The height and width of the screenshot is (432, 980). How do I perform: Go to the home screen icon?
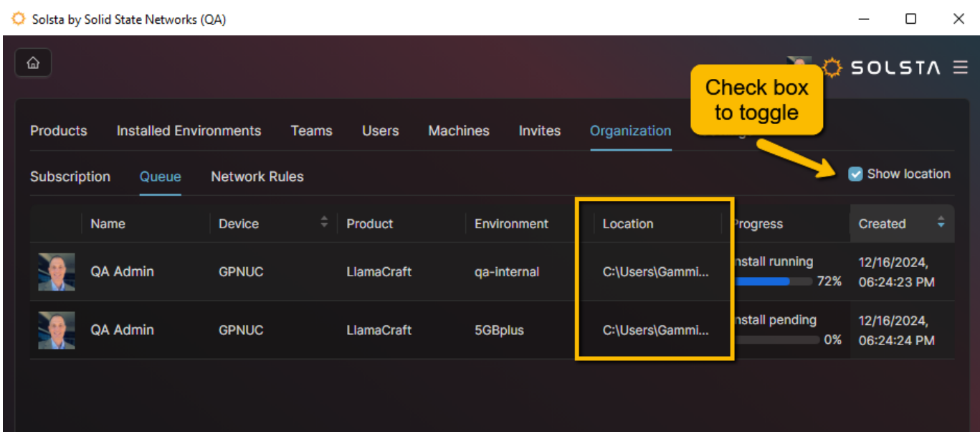pos(33,63)
